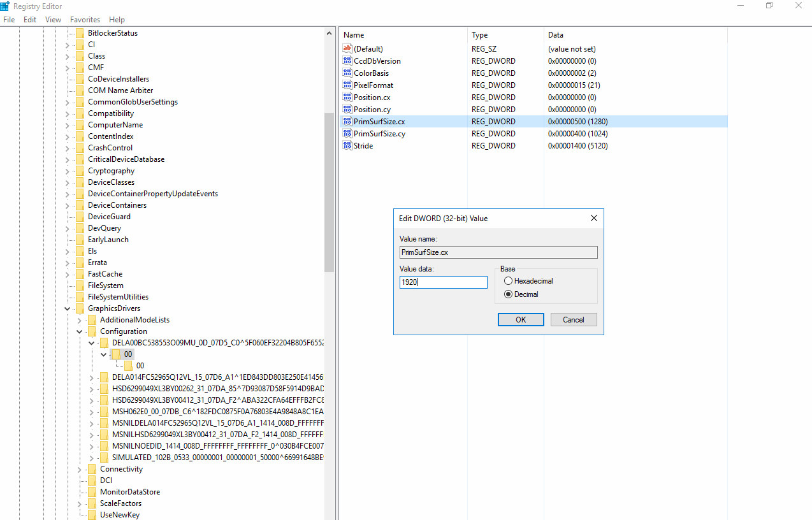The image size is (812, 520).
Task: Select the PrimSurfSize.cy value row
Action: (533, 134)
